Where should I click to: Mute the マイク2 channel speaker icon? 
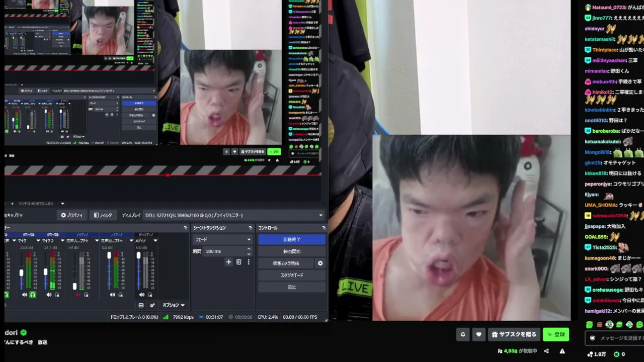49,295
